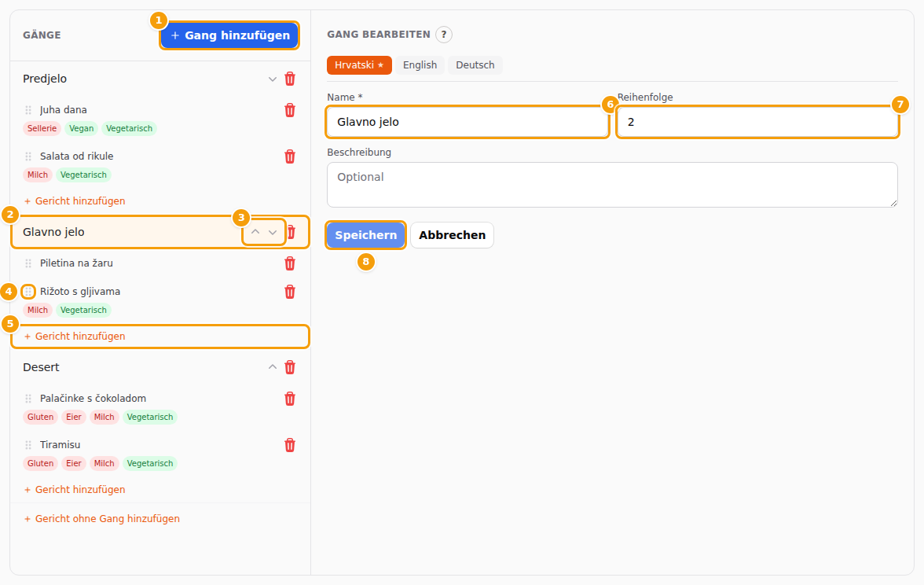924x585 pixels.
Task: Click the Tiramisu drag handle
Action: [28, 445]
